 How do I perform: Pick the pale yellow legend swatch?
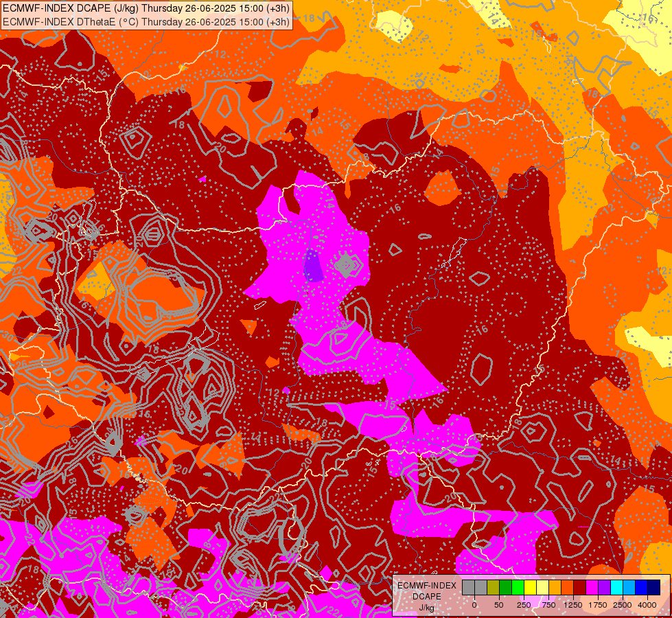[542, 587]
